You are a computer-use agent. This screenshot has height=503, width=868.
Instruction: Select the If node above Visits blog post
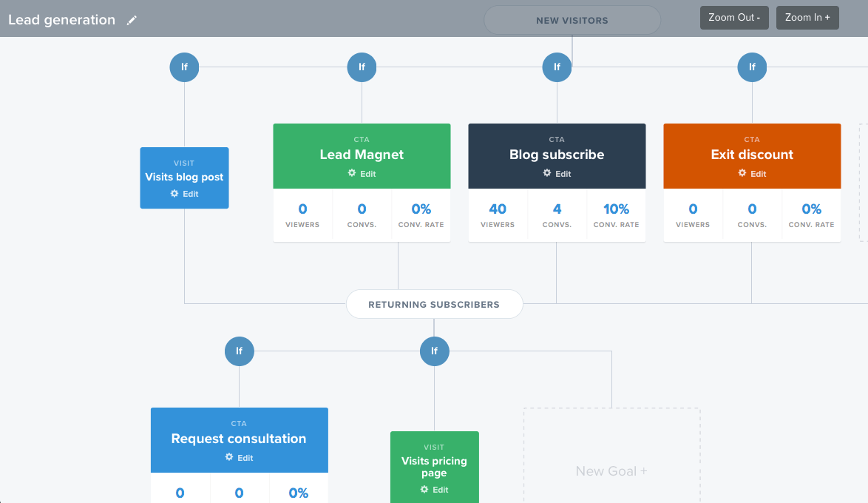[x=184, y=67]
